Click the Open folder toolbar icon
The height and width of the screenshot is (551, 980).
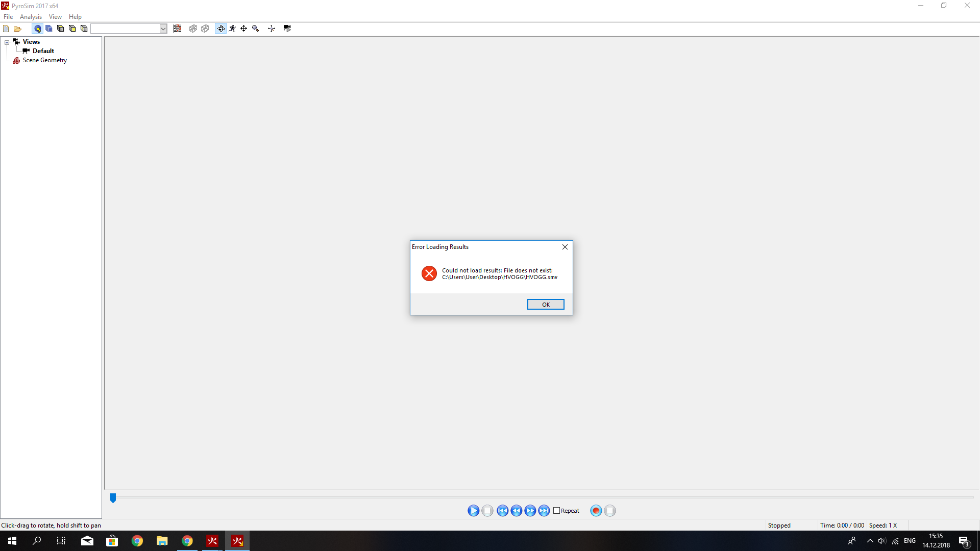[17, 29]
